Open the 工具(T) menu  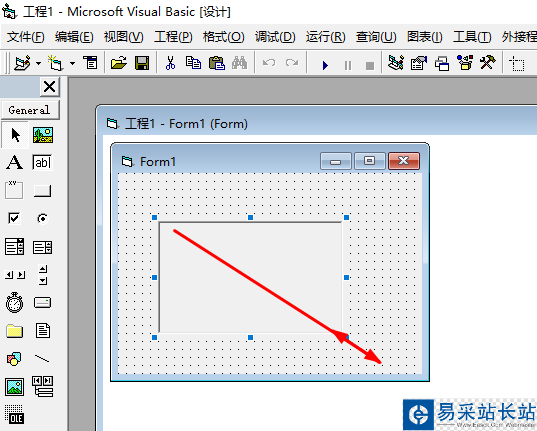[472, 37]
